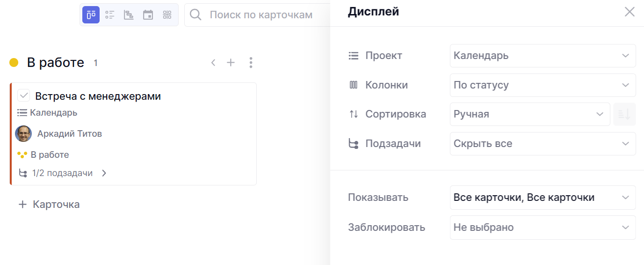Open the Подзадачи dropdown set to Скрыть все
Viewport: 644px width, 265px height.
(x=543, y=144)
